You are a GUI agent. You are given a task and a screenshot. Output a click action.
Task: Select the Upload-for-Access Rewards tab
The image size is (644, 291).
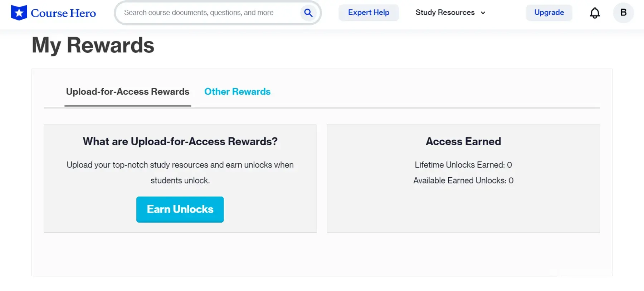point(128,92)
